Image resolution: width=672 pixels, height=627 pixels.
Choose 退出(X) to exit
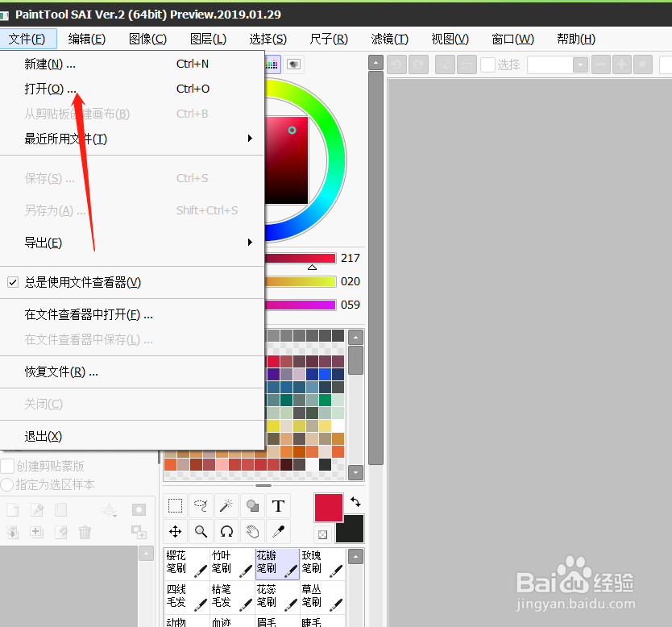(x=132, y=436)
